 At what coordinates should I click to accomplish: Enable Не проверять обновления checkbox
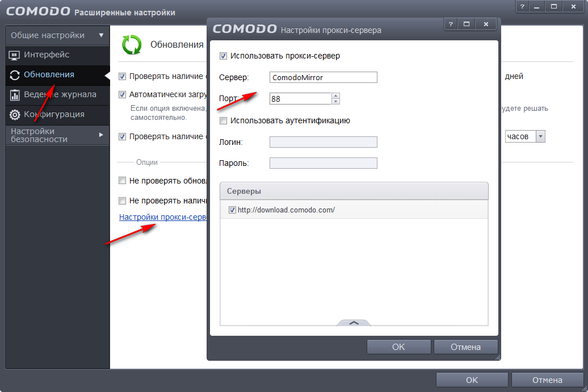click(122, 181)
